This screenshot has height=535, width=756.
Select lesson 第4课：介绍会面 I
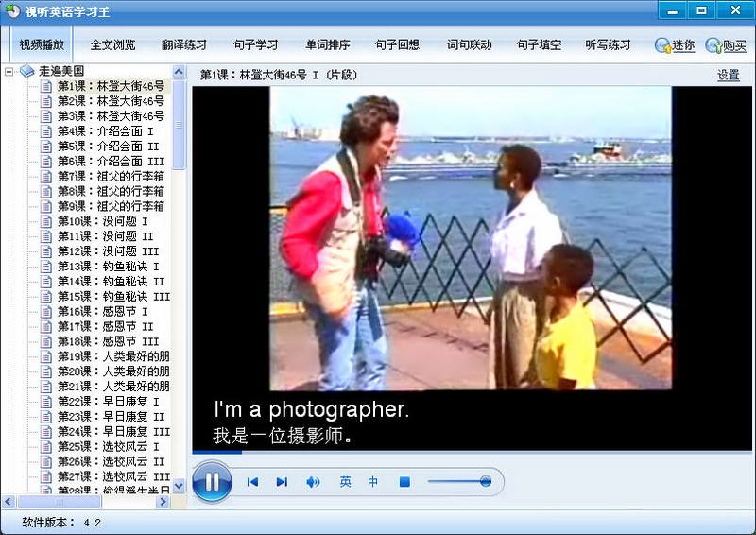click(105, 131)
